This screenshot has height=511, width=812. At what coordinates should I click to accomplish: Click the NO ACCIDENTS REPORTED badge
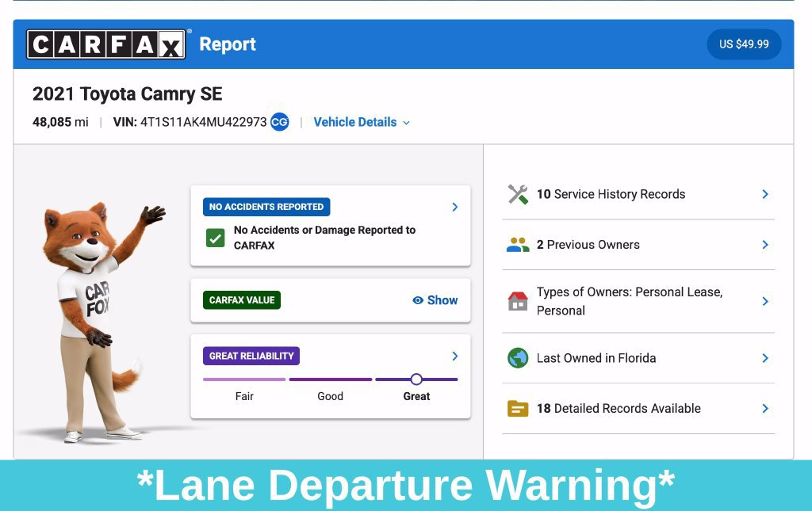(x=266, y=207)
